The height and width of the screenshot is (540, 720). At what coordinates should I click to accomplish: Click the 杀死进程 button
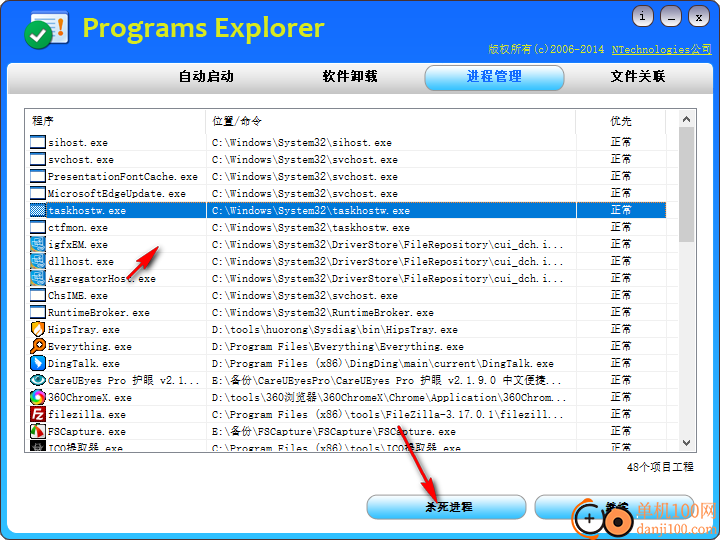pyautogui.click(x=446, y=506)
